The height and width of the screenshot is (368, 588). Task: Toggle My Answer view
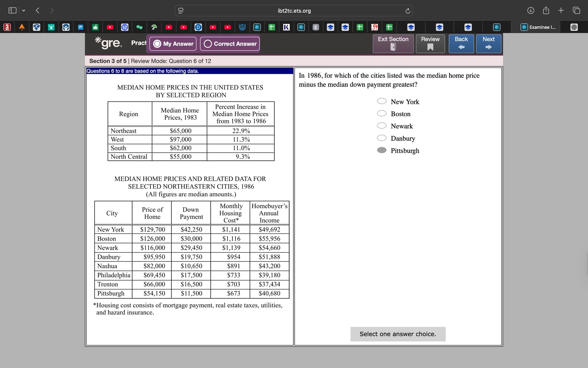(x=174, y=44)
